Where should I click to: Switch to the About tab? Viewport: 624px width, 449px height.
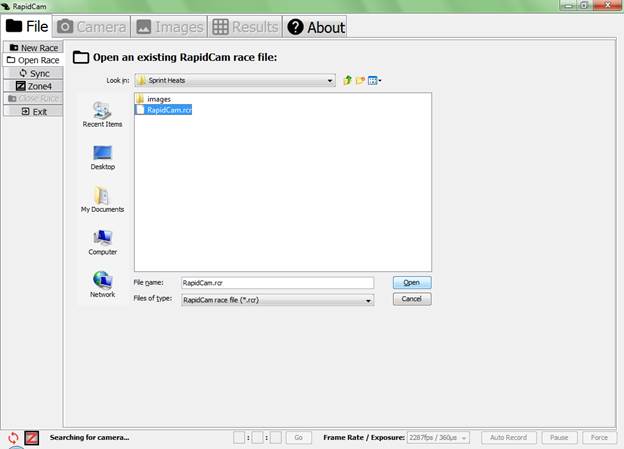tap(316, 27)
